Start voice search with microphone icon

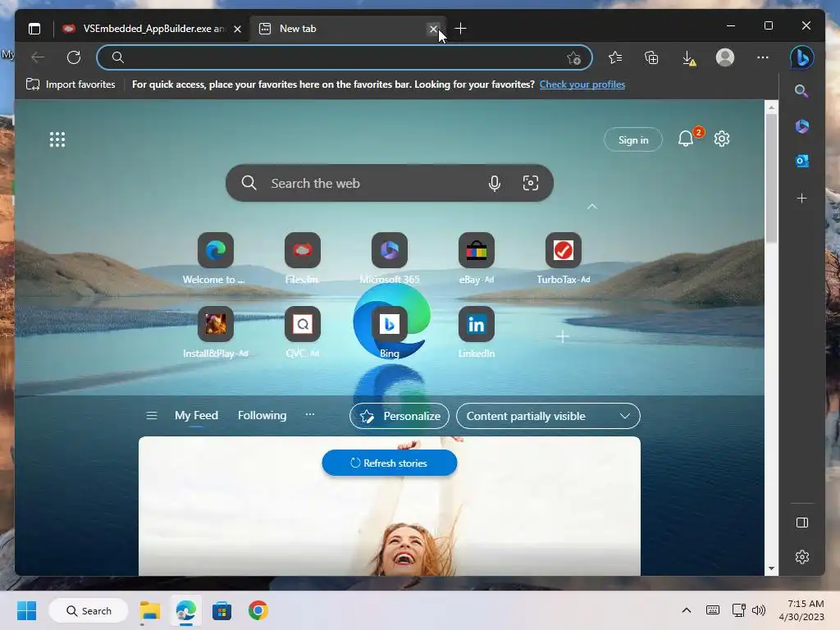[x=495, y=183]
